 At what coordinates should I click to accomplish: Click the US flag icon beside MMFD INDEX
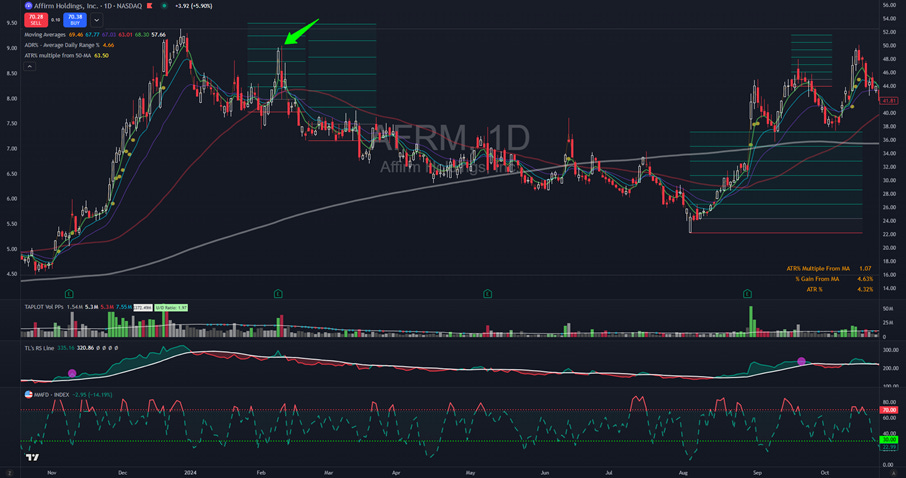pos(28,395)
